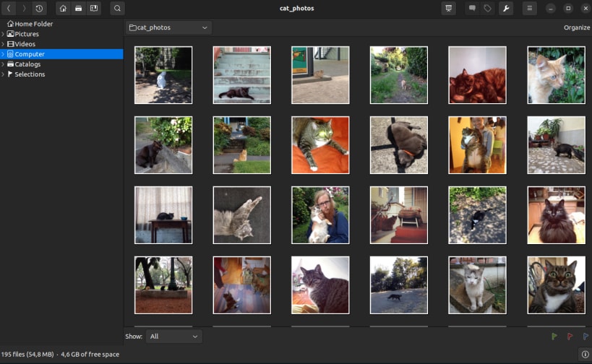This screenshot has height=364, width=592.
Task: Select photo of black cat on table by curtains
Action: [163, 215]
